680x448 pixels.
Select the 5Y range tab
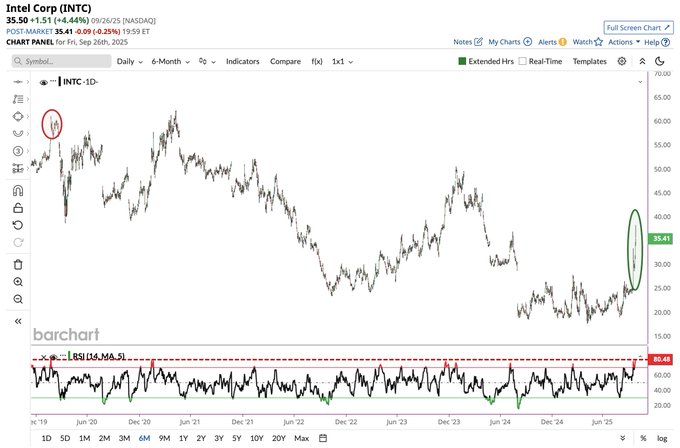[x=237, y=438]
